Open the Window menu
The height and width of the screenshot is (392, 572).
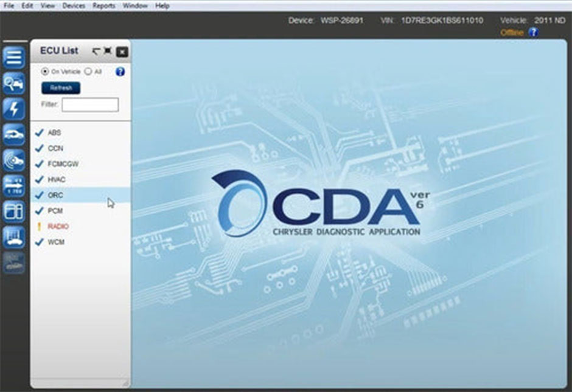point(135,6)
